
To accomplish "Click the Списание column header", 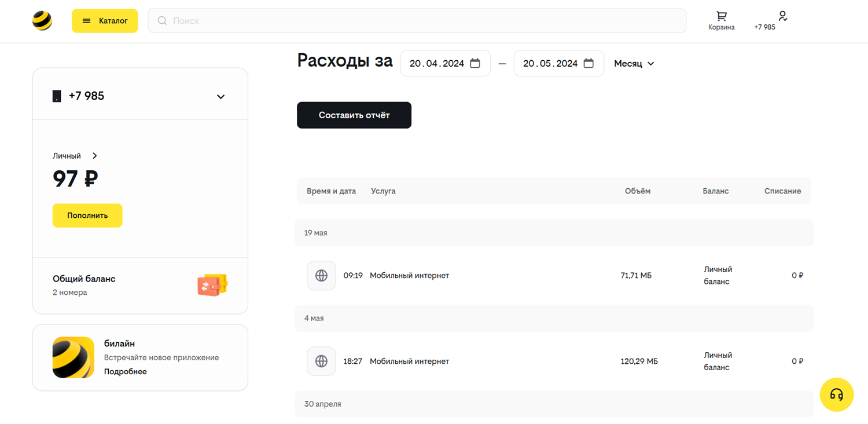I will [x=782, y=191].
